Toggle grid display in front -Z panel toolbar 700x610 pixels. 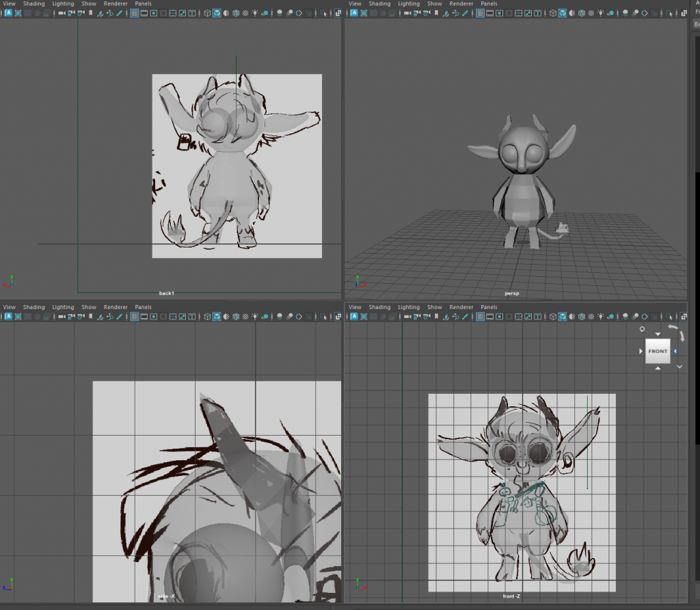(x=481, y=317)
